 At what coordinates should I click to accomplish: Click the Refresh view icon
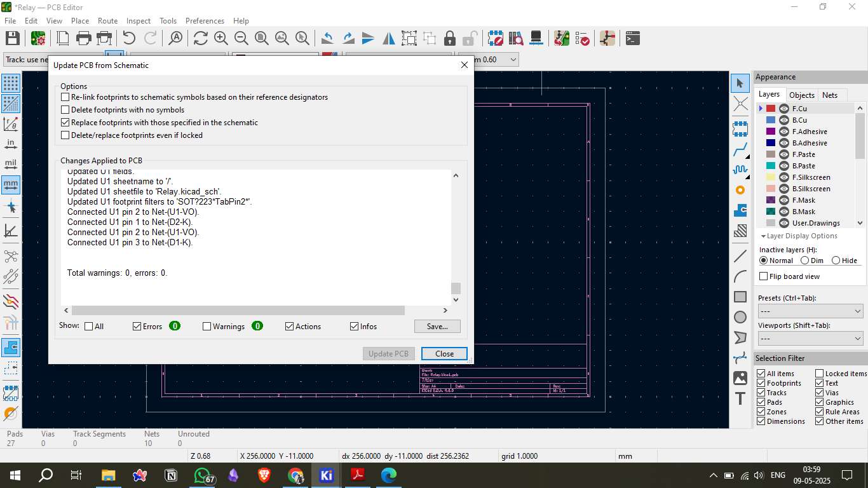pyautogui.click(x=201, y=38)
